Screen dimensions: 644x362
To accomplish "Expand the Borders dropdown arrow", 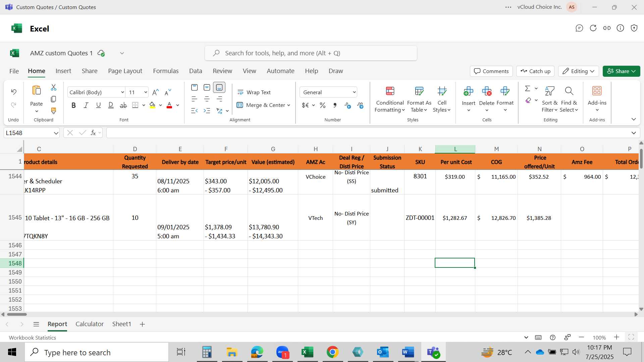I will click(x=144, y=105).
